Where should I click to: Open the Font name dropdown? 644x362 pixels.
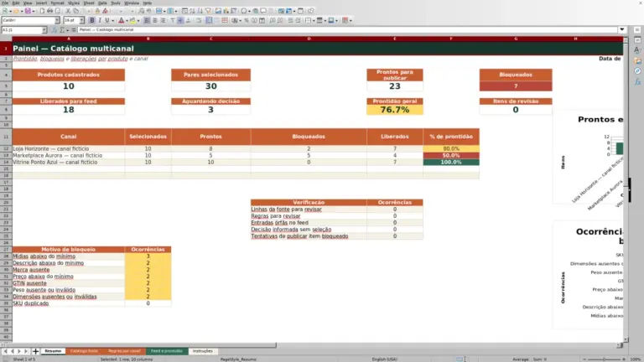(57, 20)
